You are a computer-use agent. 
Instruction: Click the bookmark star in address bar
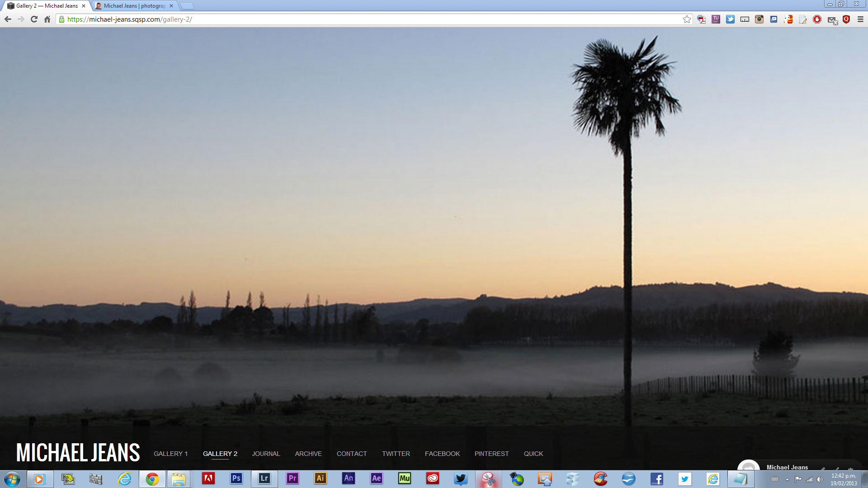click(687, 19)
